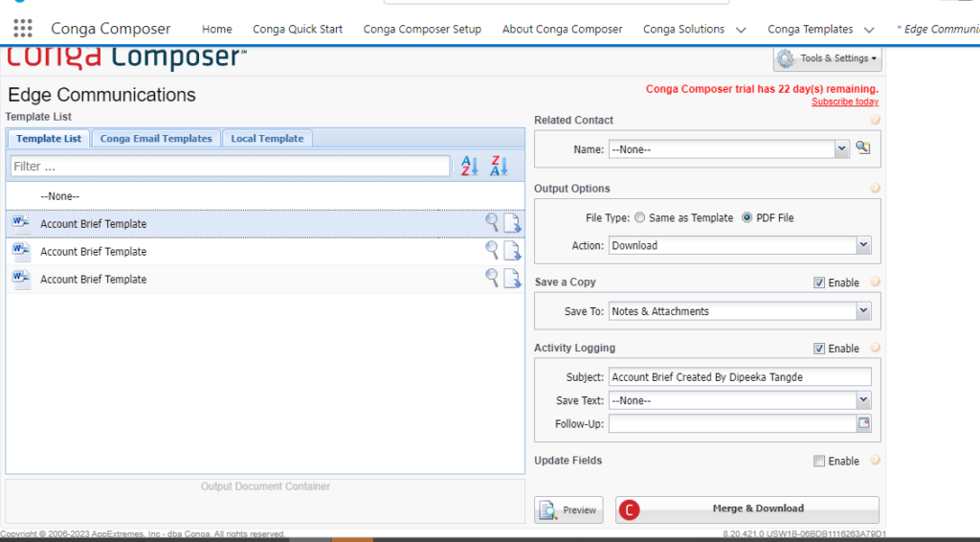Click the Activity Logging help icon
Image resolution: width=980 pixels, height=542 pixels.
[875, 347]
